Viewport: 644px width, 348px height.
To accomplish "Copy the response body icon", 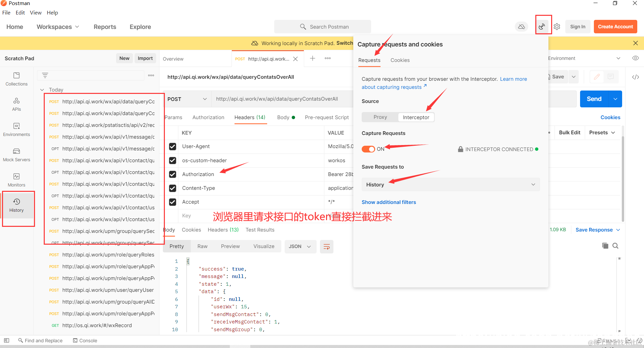I will coord(605,246).
